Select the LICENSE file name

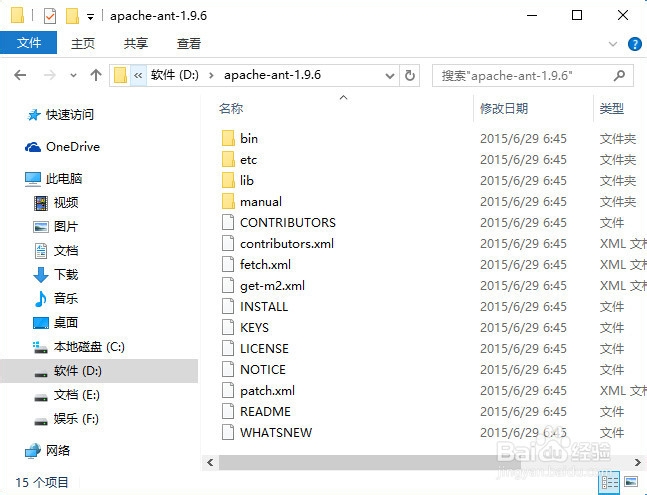[x=264, y=349]
